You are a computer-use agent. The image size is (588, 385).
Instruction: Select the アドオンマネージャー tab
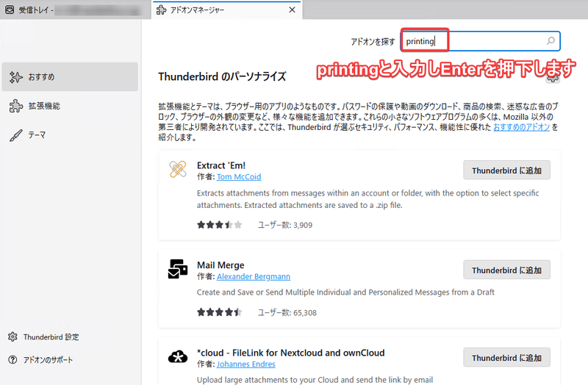(x=227, y=10)
